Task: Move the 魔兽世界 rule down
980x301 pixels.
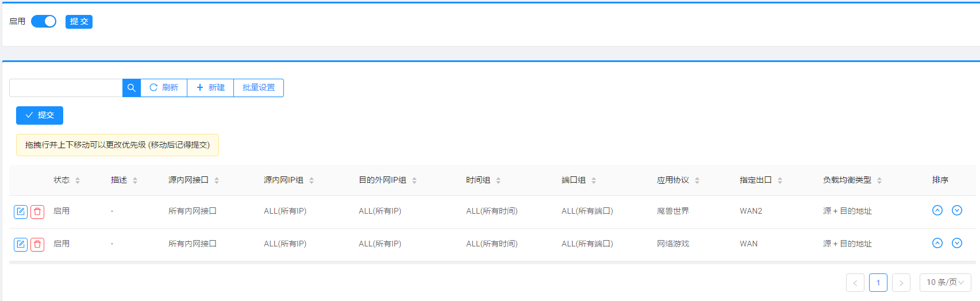Action: [956, 210]
